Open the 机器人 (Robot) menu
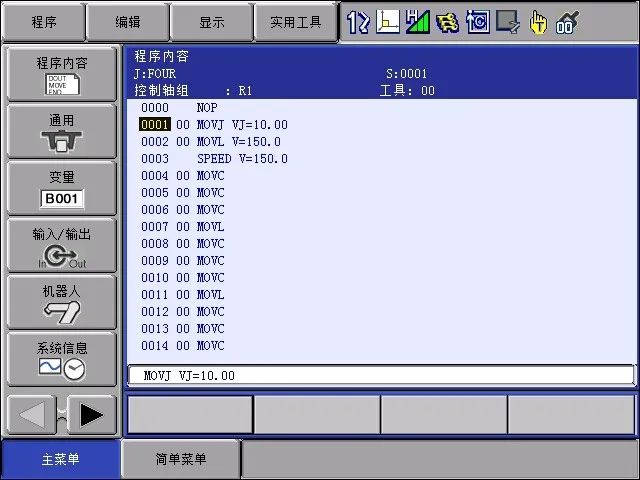This screenshot has width=640, height=480. (62, 303)
